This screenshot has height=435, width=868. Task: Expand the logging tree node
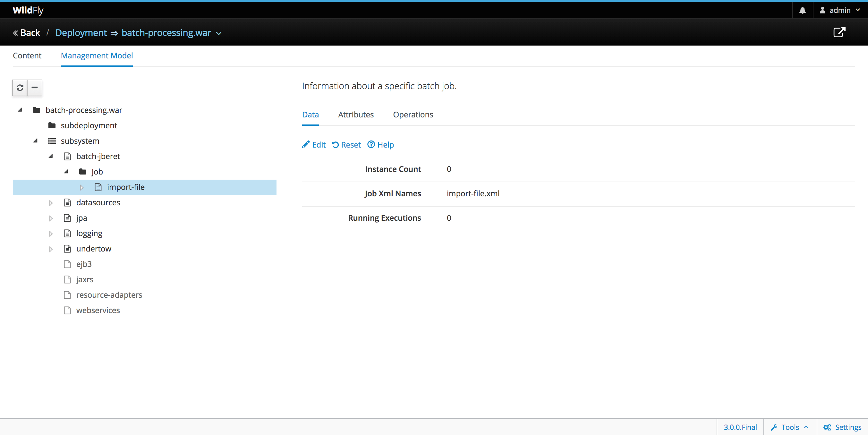point(51,234)
